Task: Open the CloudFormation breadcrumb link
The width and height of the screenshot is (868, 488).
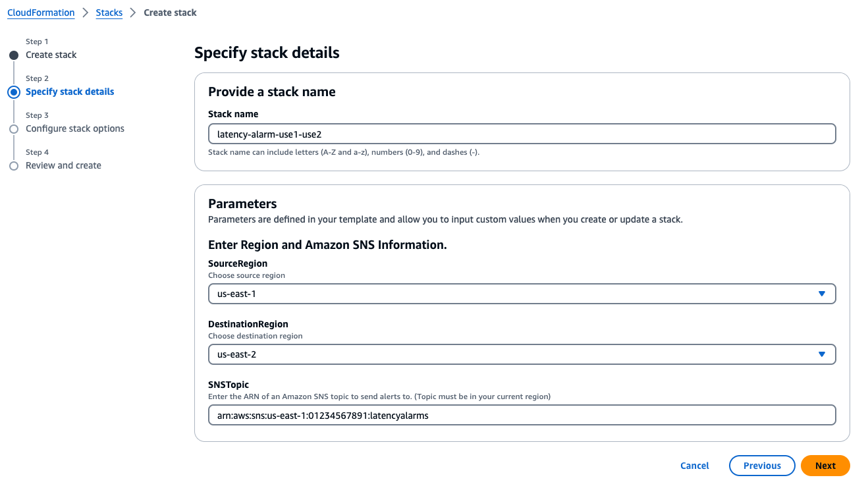Action: click(41, 13)
